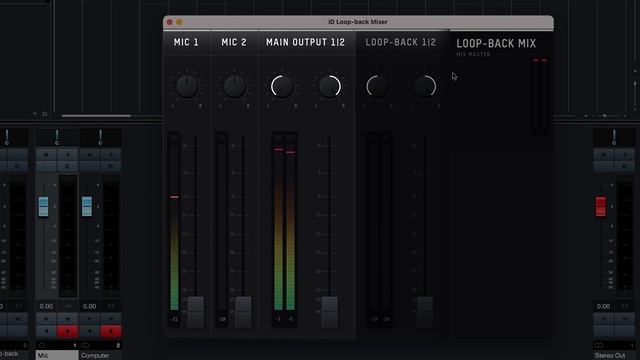Minimize the iD Loop-back Mixer window
The width and height of the screenshot is (640, 360).
[x=179, y=22]
